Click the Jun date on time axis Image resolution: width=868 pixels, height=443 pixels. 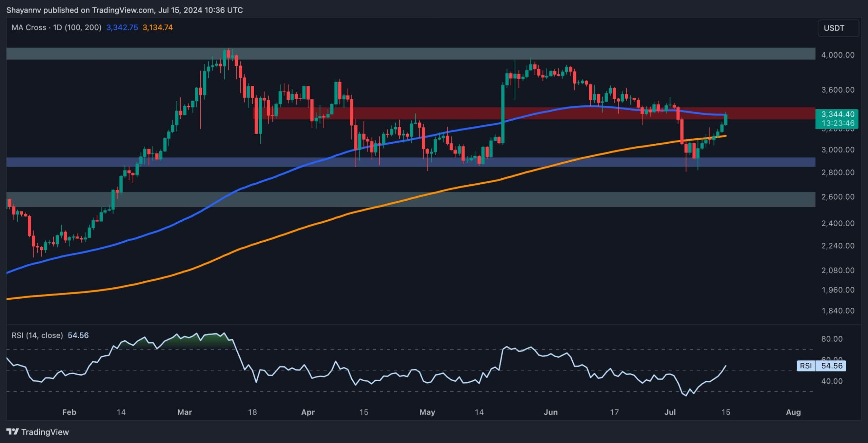click(551, 412)
